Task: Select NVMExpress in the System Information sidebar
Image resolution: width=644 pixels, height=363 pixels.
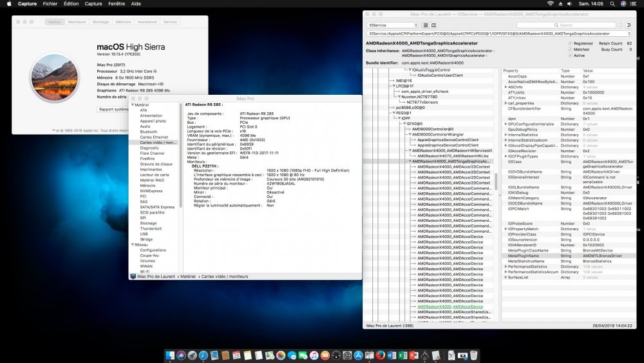Action: coord(151,191)
